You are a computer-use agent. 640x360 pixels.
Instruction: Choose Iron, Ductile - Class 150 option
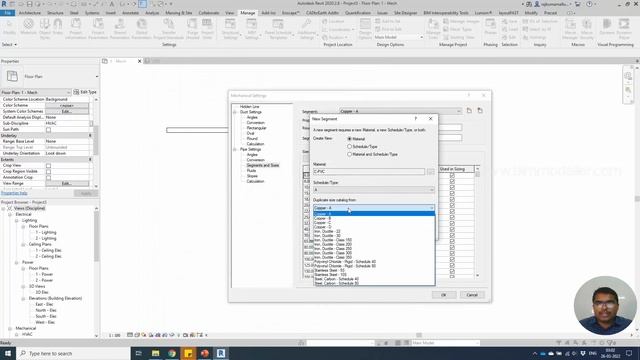(x=332, y=240)
